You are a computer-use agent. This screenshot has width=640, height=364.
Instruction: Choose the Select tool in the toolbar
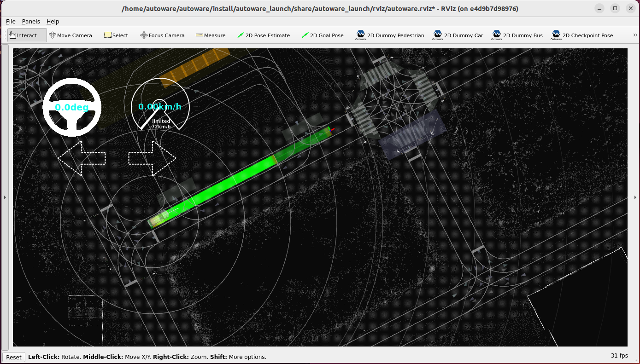click(x=116, y=35)
